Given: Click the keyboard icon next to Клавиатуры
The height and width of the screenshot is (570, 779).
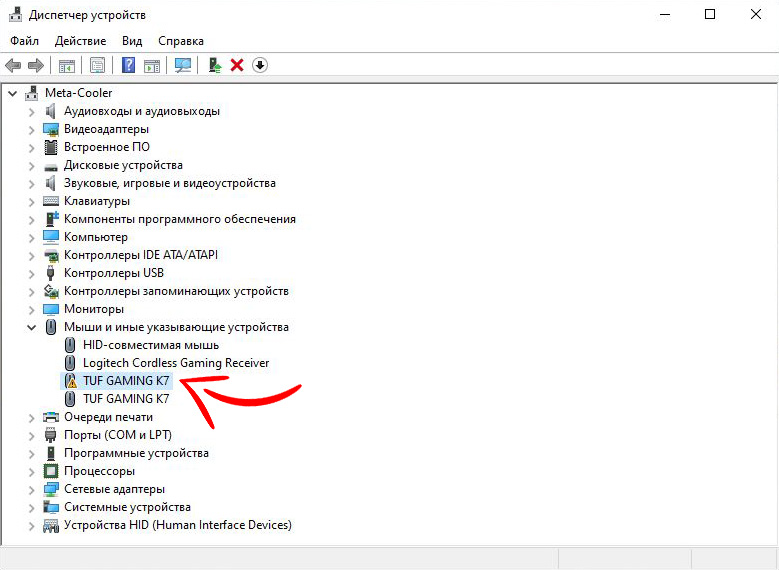Looking at the screenshot, I should [51, 201].
